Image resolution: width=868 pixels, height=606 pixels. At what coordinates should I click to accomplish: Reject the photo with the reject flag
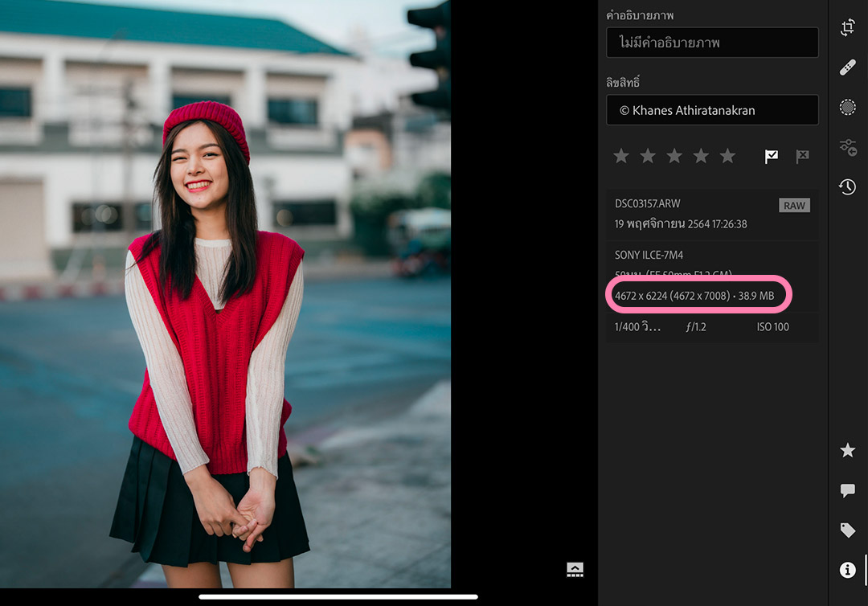pyautogui.click(x=801, y=156)
